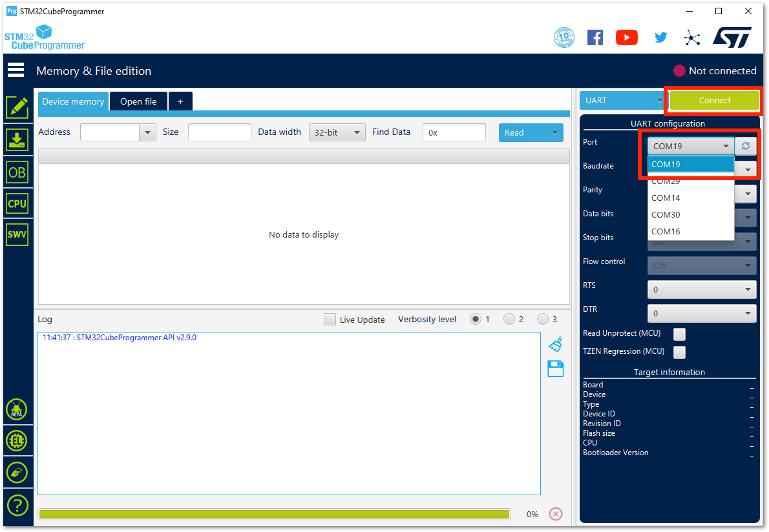
Task: Refresh the COM port list
Action: pyautogui.click(x=746, y=146)
